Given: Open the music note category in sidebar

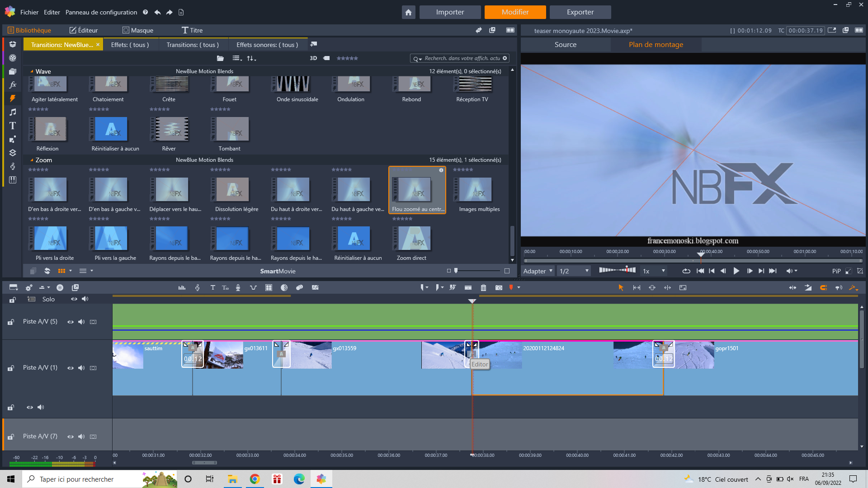Looking at the screenshot, I should click(x=13, y=112).
